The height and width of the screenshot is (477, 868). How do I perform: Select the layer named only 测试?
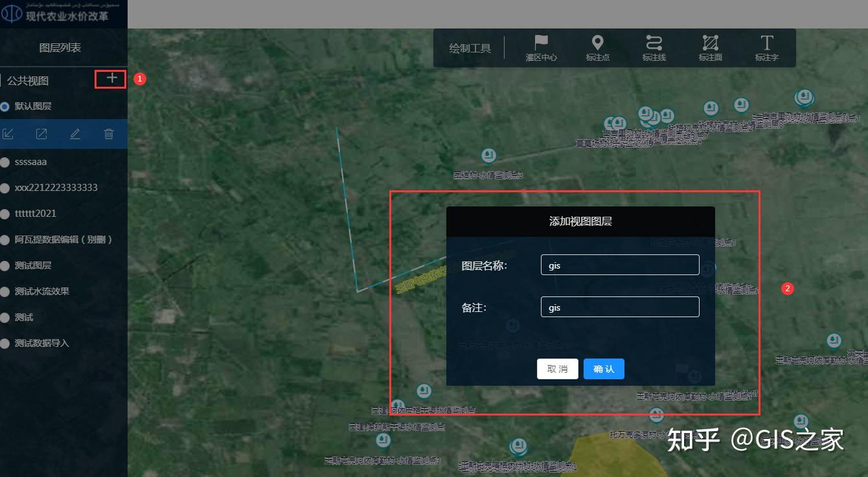(5, 317)
